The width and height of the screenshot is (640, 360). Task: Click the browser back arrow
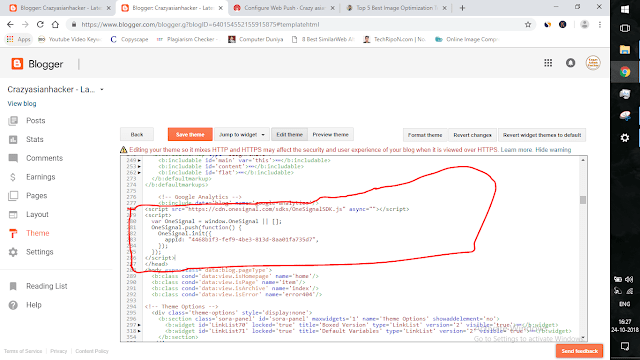point(10,24)
